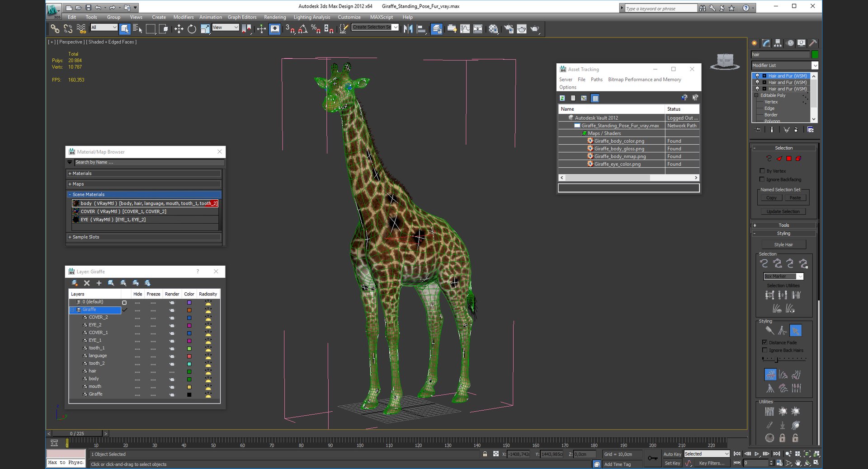
Task: Click Copy in Named Selection Set
Action: tap(771, 198)
